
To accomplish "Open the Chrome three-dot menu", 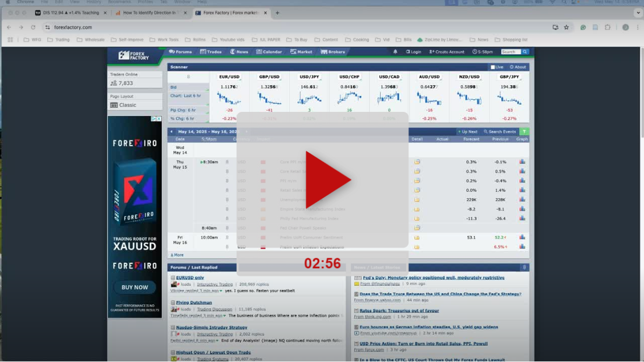I will (638, 27).
